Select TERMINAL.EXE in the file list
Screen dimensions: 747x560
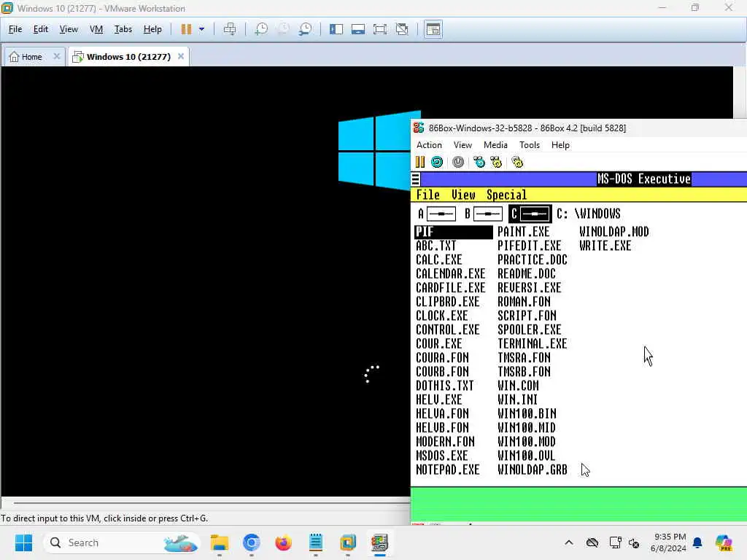pos(532,344)
